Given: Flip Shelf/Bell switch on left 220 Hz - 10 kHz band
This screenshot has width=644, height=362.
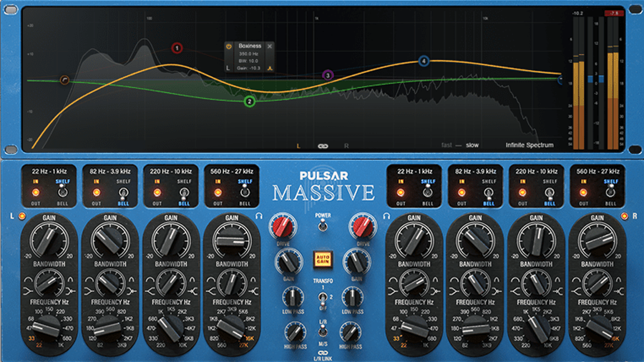Looking at the screenshot, I should [x=184, y=192].
